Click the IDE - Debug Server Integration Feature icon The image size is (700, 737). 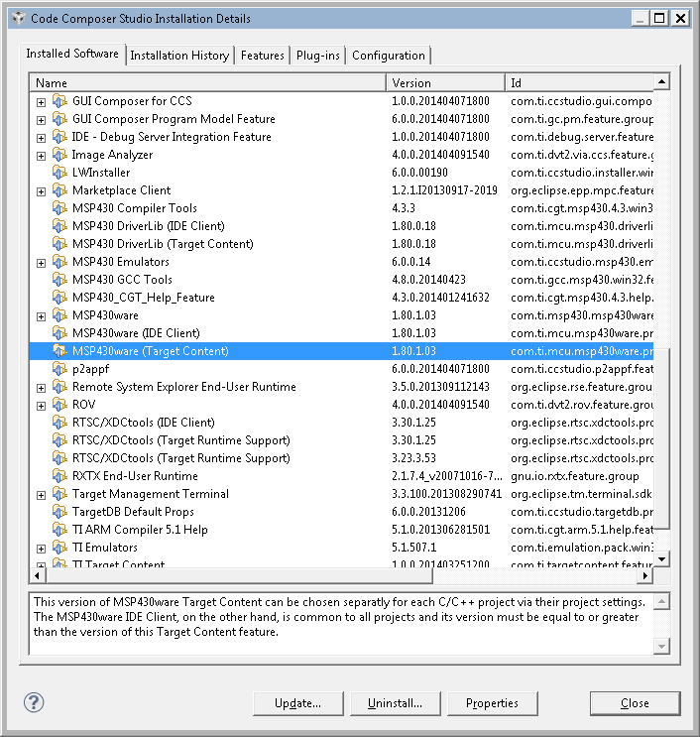click(59, 137)
